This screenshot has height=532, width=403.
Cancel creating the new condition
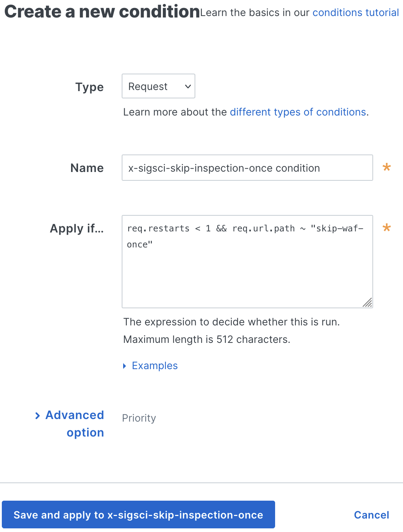click(371, 515)
